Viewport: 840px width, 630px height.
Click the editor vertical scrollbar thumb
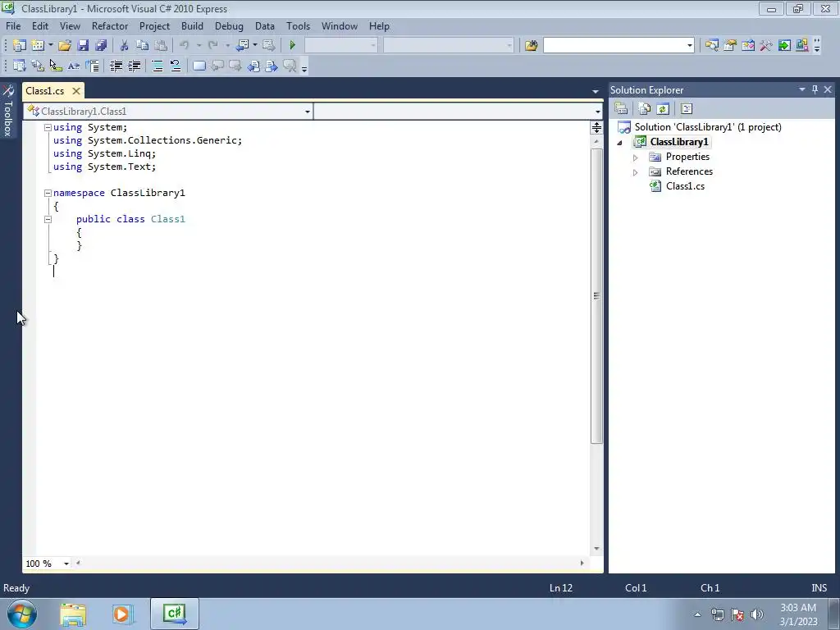(x=597, y=295)
